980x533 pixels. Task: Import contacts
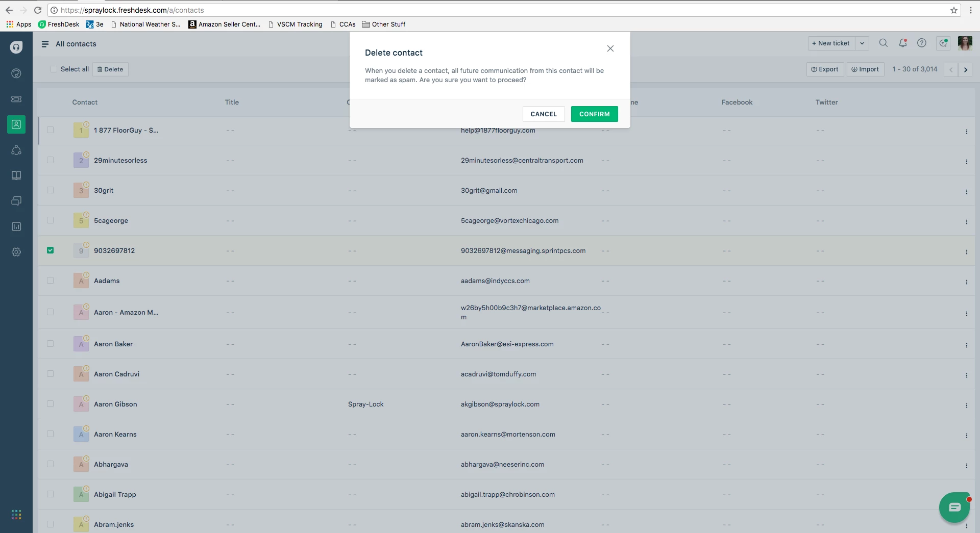coord(865,69)
